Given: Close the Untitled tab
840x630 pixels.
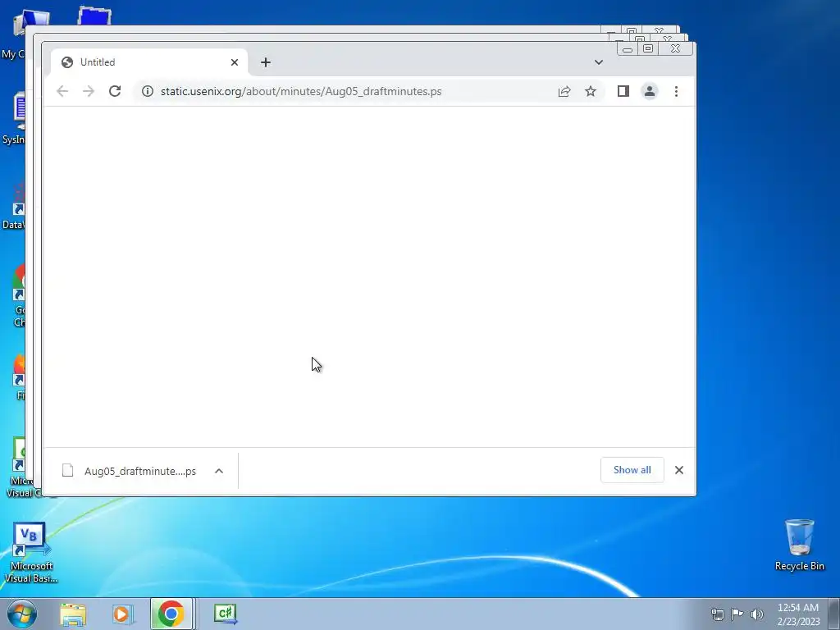Looking at the screenshot, I should [234, 62].
